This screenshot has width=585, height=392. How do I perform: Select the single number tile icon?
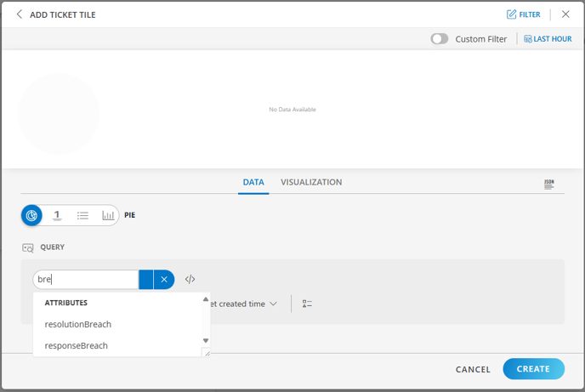[57, 215]
